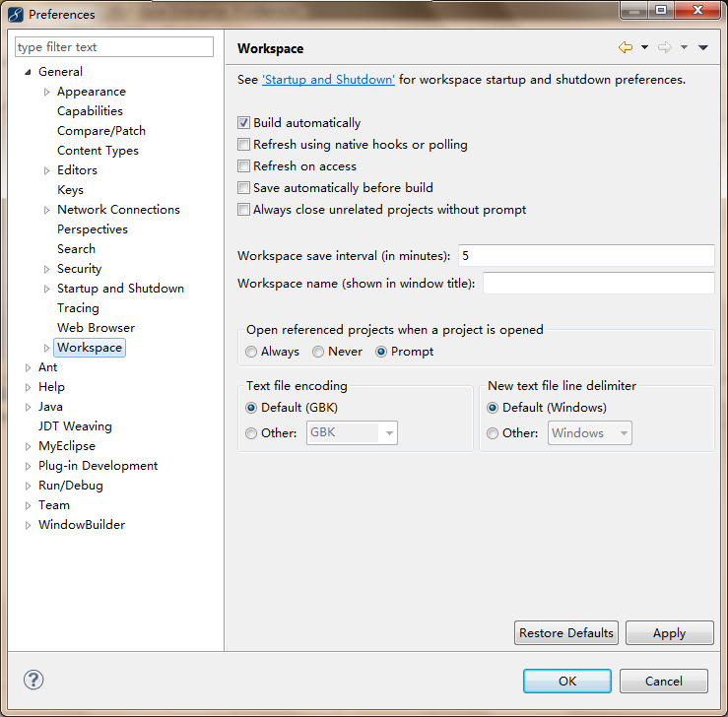Viewport: 728px width, 717px height.
Task: Select Tracing in the tree
Action: (78, 308)
